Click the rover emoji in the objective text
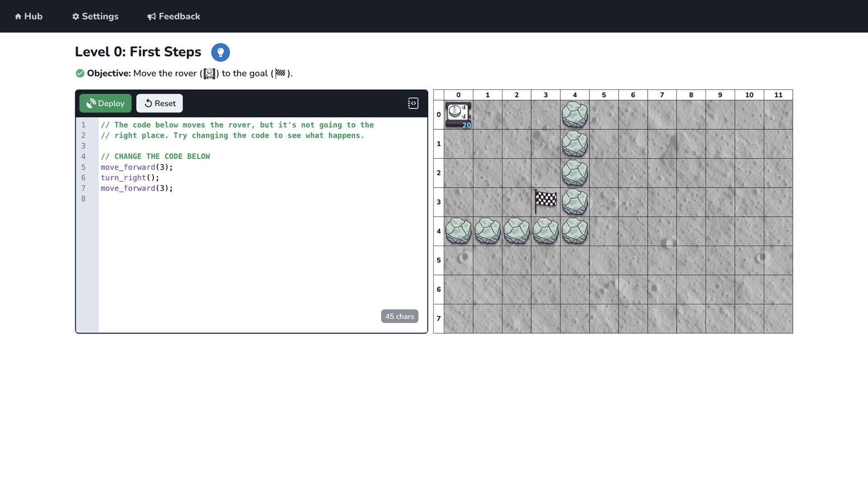Image resolution: width=868 pixels, height=488 pixels. [209, 73]
